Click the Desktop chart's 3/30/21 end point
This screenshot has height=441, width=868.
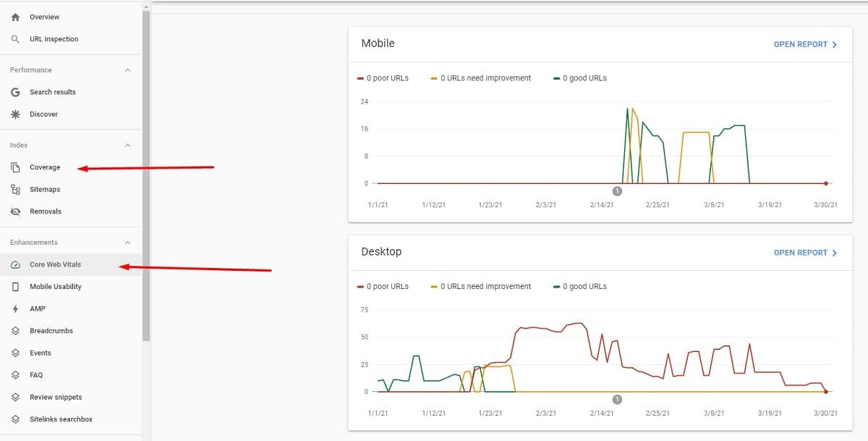(825, 392)
